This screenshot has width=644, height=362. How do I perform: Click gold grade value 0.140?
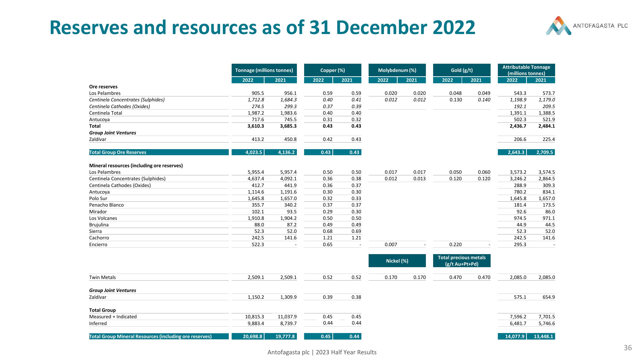coord(484,100)
